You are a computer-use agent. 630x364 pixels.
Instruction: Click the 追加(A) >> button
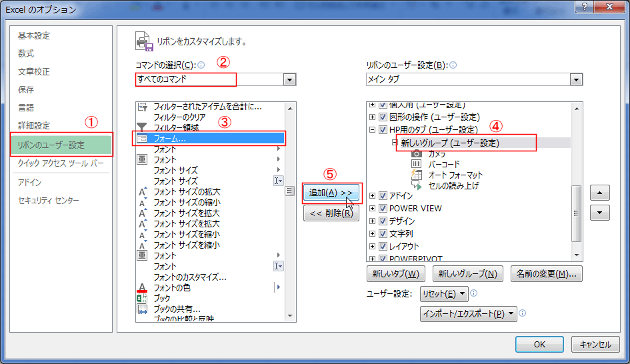point(331,193)
